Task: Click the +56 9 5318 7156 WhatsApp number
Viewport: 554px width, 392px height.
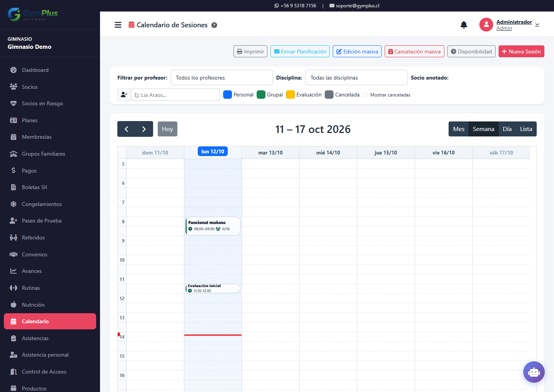Action: [295, 6]
